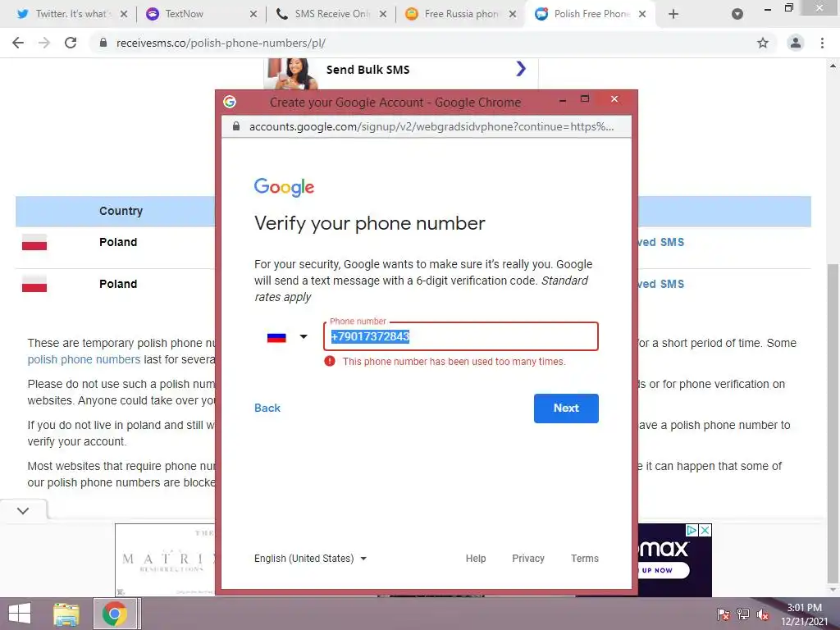Screen dimensions: 840x630
Task: Open a new browser tab
Action: tap(673, 14)
